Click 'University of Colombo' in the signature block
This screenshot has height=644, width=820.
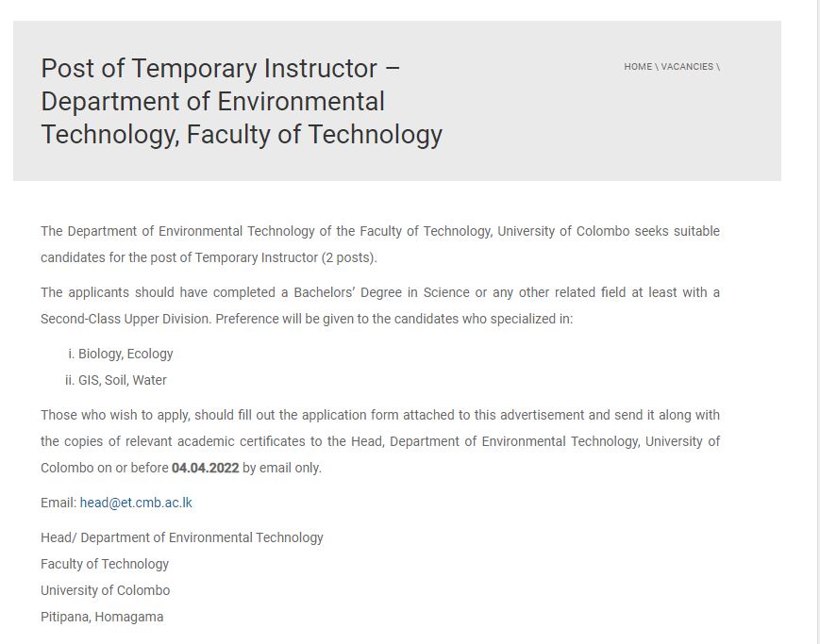point(105,590)
